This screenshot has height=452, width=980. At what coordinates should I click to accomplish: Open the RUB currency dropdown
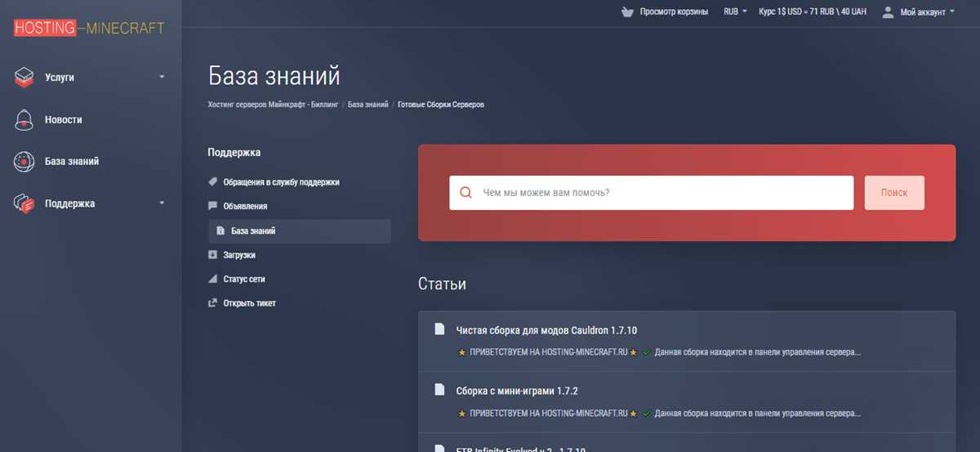735,12
